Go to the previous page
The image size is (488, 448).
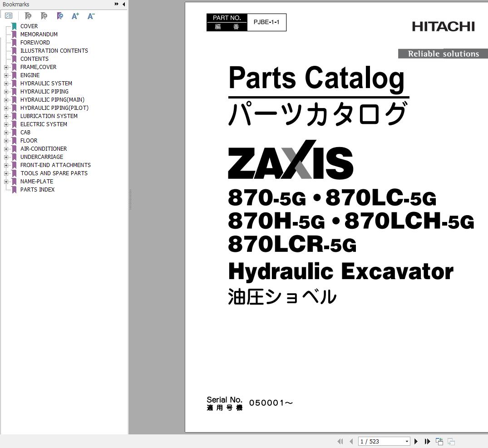point(351,441)
